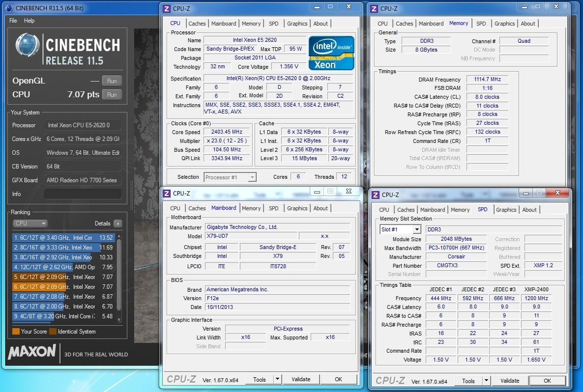Open the Tools dropdown arrow in the Mainboard window
The height and width of the screenshot is (392, 583).
point(277,379)
